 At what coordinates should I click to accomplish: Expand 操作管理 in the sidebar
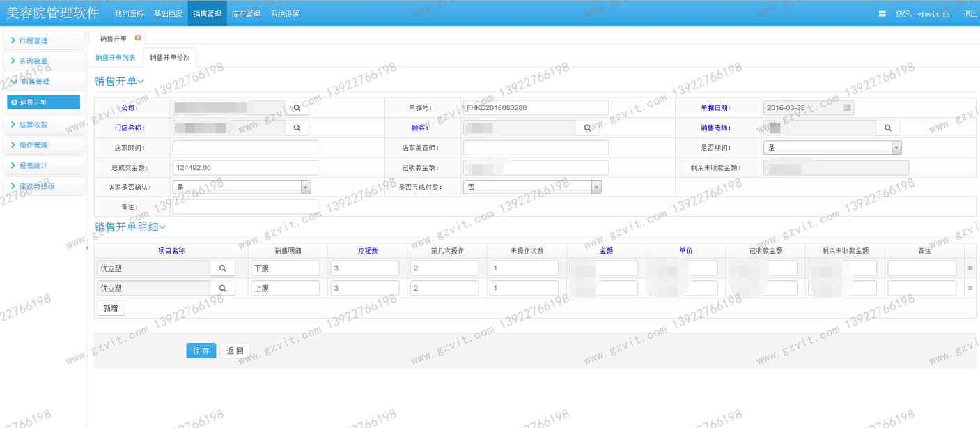point(43,145)
